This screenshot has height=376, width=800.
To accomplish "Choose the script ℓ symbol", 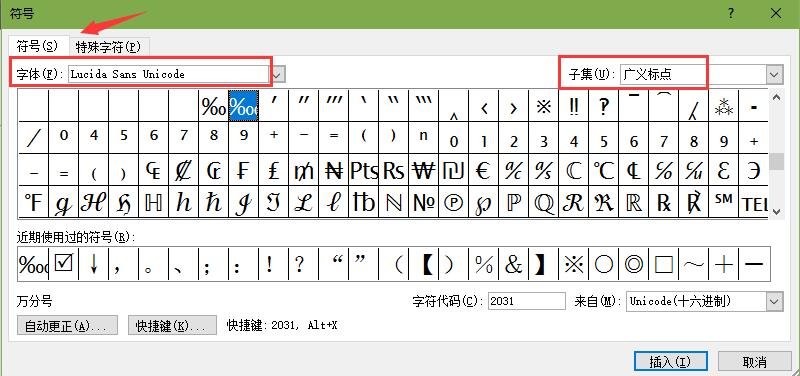I will (333, 203).
